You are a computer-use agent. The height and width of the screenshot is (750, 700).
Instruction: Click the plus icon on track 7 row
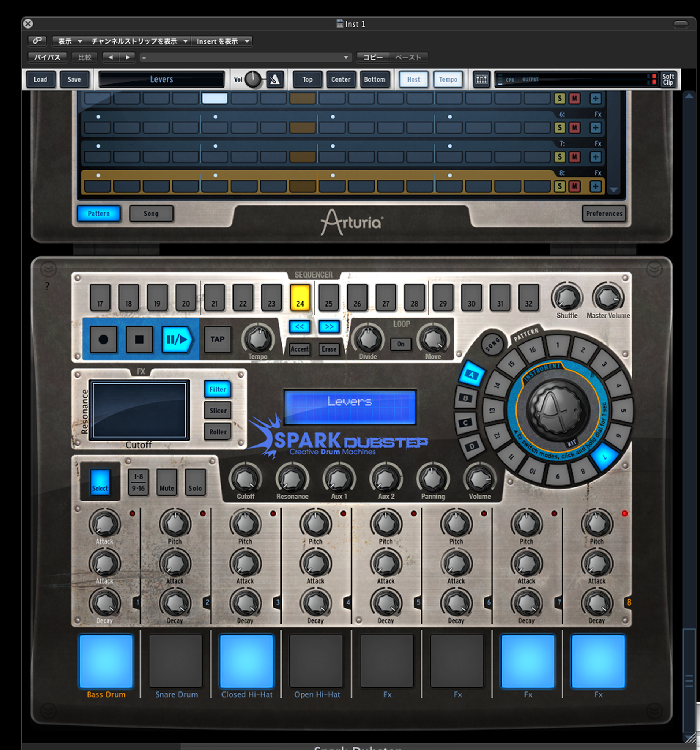pyautogui.click(x=596, y=157)
